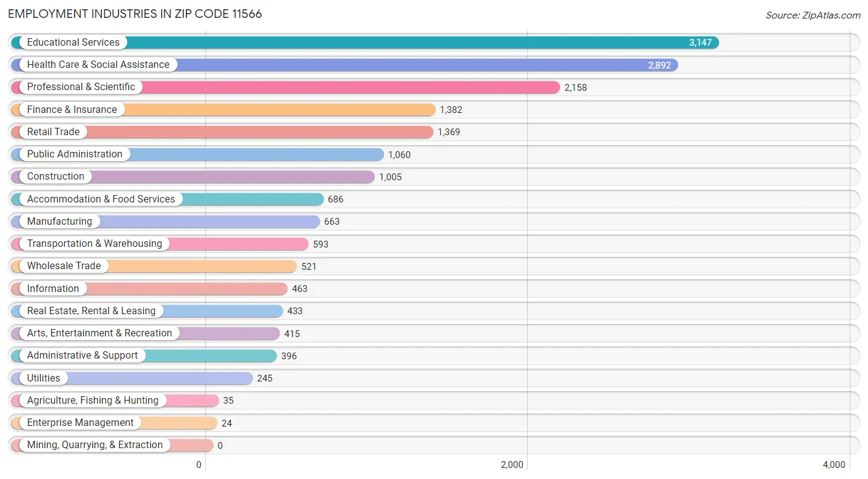Select the Health Care & Social Assistance label
Viewport: 868px width, 479px height.
click(x=98, y=65)
